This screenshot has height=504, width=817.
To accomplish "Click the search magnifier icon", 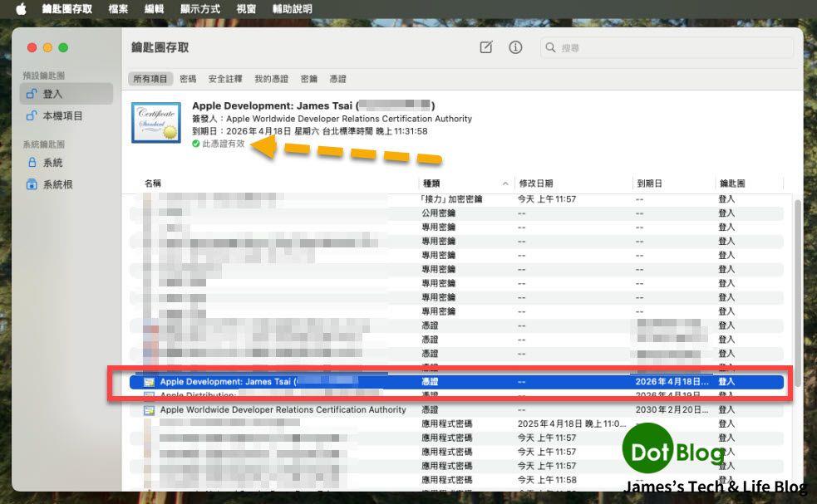I will (x=551, y=48).
